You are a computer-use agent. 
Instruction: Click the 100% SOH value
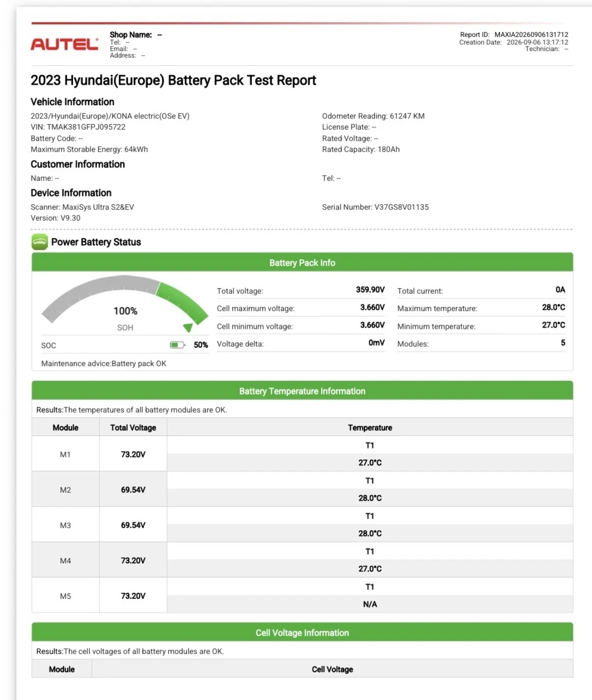[125, 311]
